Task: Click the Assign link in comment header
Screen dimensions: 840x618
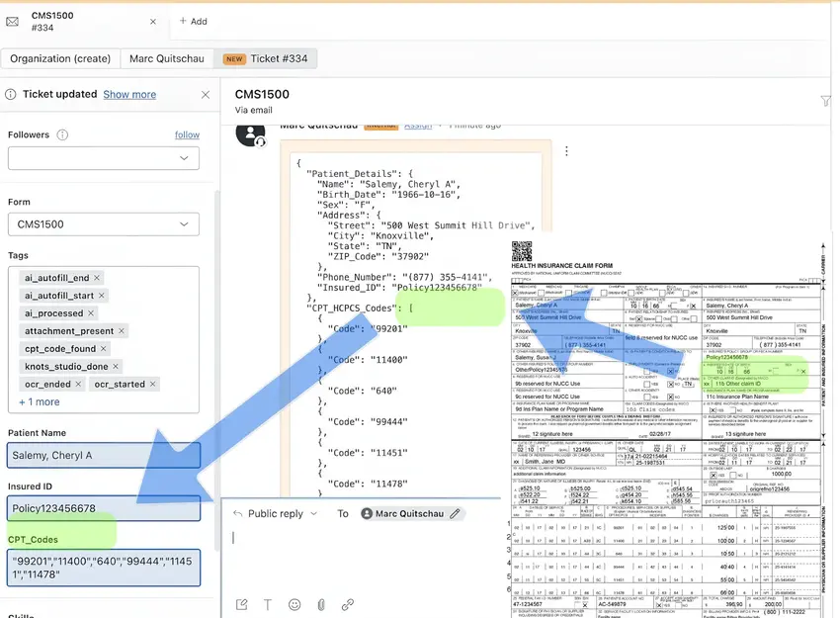Action: click(418, 126)
